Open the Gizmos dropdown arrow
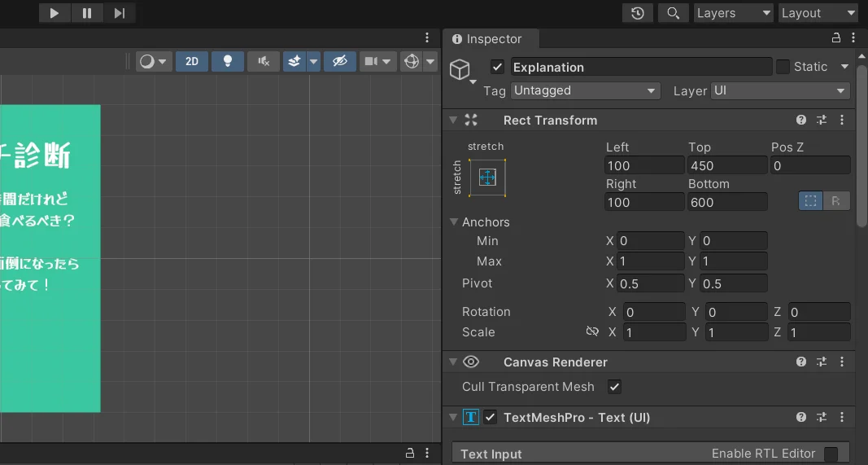 click(430, 61)
